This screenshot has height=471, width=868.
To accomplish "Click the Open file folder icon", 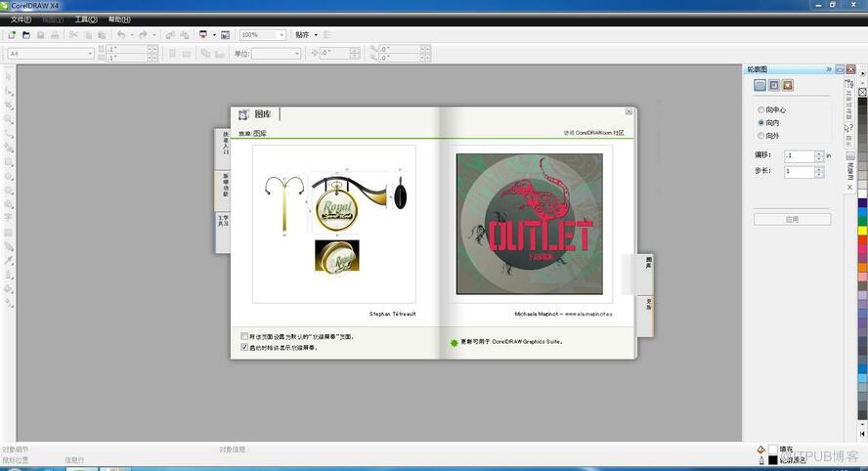I will 26,35.
